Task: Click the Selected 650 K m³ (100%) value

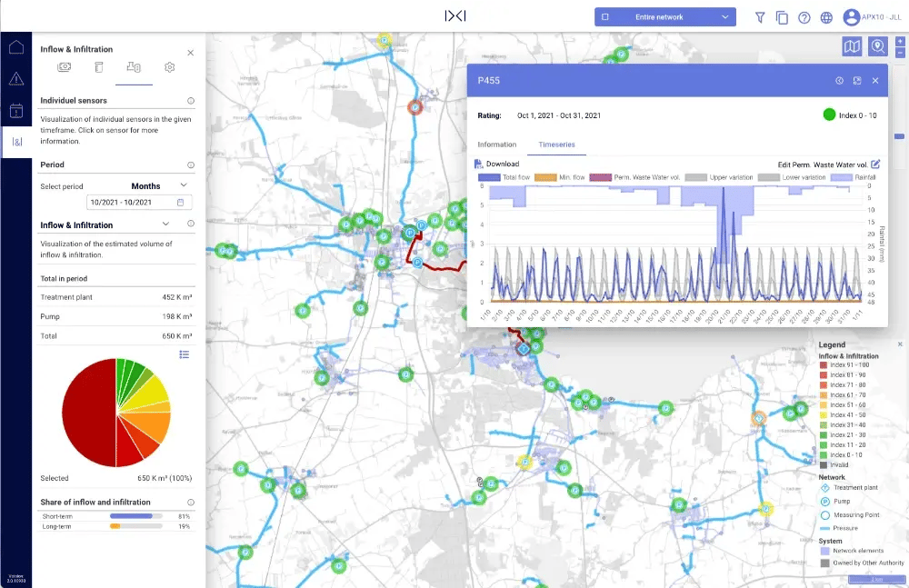Action: point(165,478)
